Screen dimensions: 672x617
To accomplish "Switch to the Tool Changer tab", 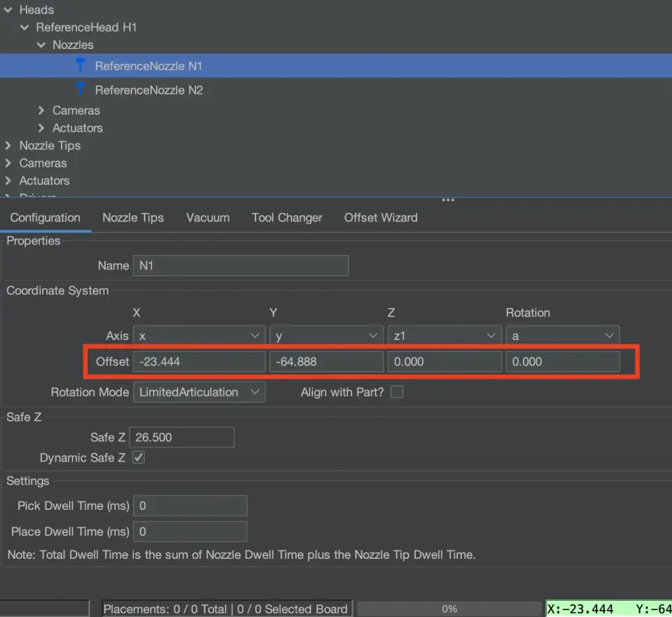I will (x=287, y=218).
